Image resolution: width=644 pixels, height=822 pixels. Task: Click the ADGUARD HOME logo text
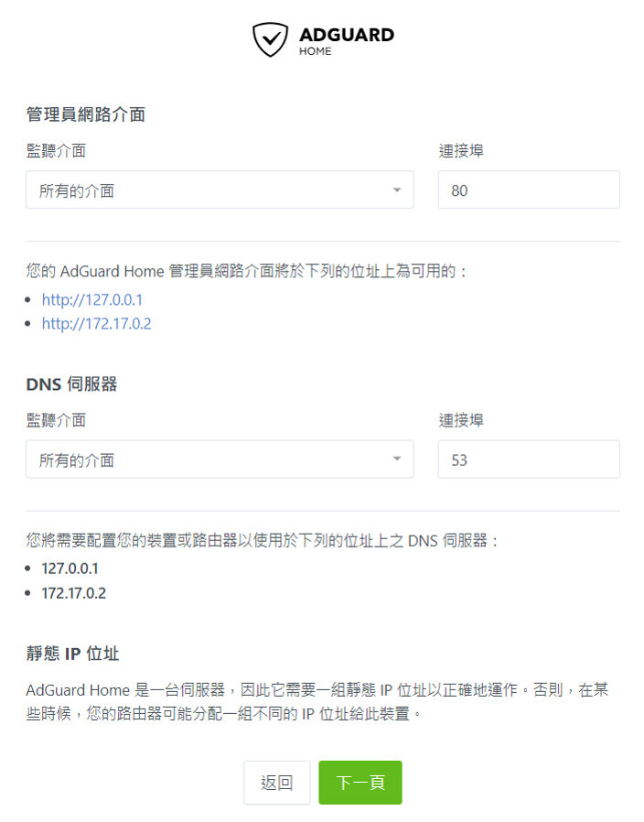pos(347,41)
